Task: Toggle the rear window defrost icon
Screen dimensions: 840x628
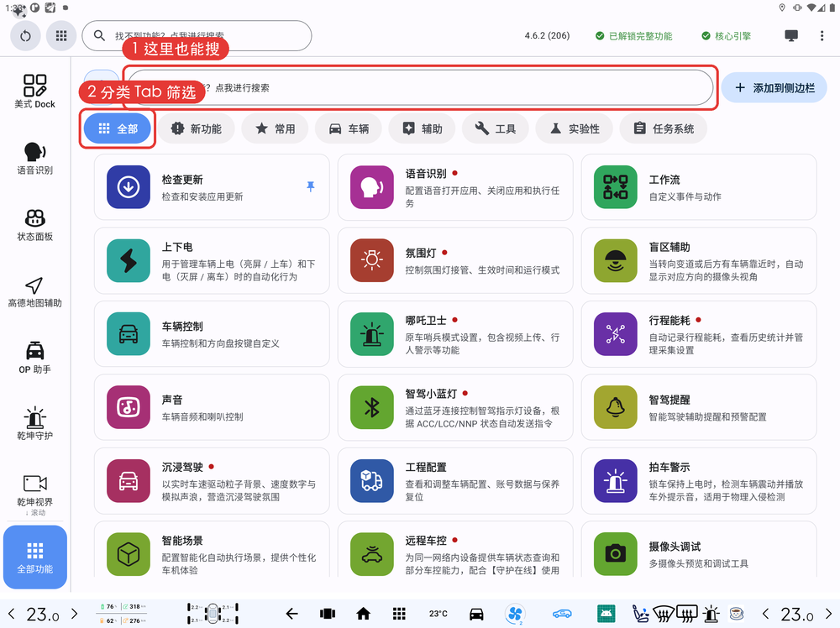Action: point(687,614)
